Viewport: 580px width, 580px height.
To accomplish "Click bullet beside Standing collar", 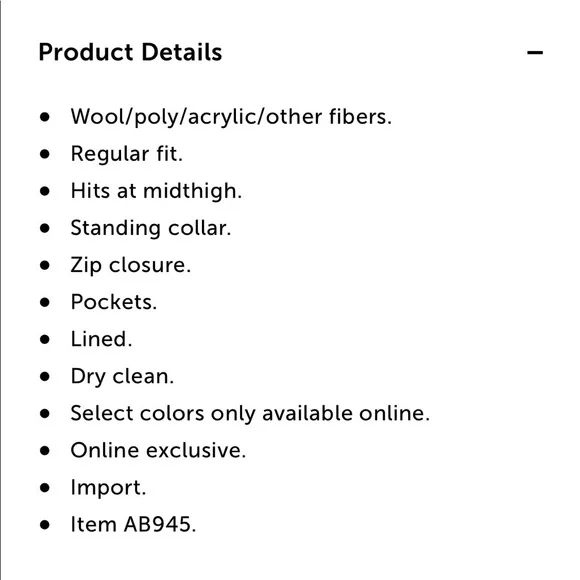I will pyautogui.click(x=45, y=228).
